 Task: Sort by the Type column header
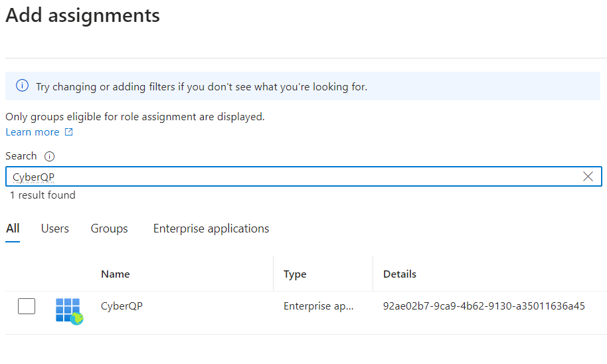[x=295, y=274]
